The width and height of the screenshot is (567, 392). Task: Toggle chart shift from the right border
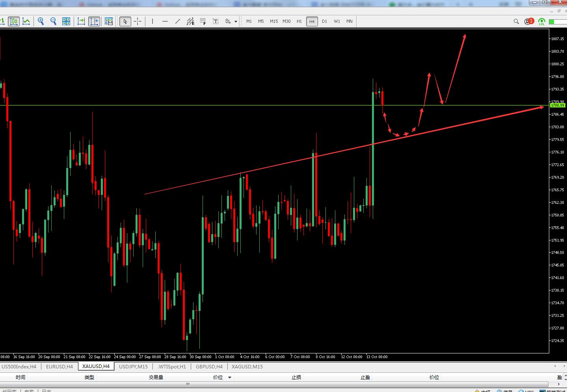[x=94, y=21]
